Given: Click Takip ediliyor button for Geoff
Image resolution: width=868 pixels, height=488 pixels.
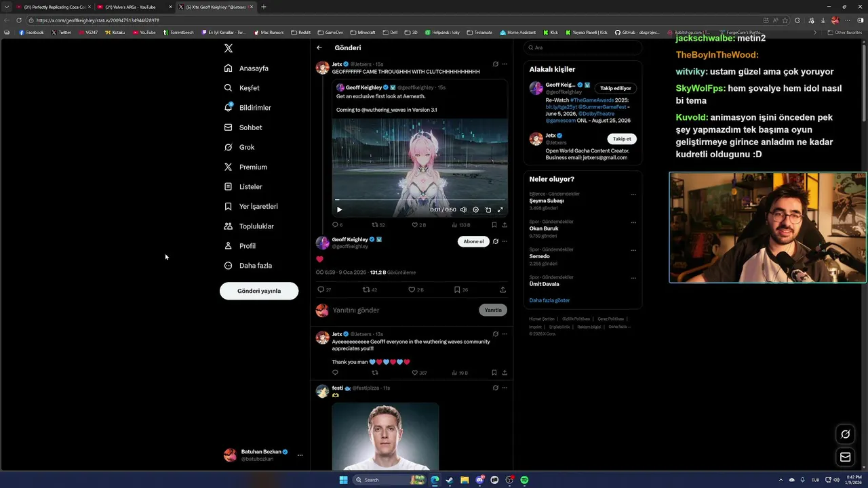Looking at the screenshot, I should 616,88.
